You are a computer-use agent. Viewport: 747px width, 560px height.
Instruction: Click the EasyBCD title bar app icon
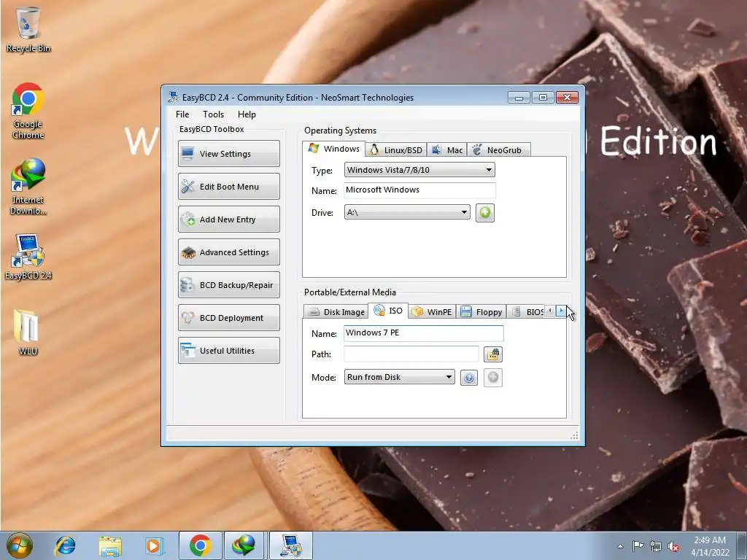174,97
